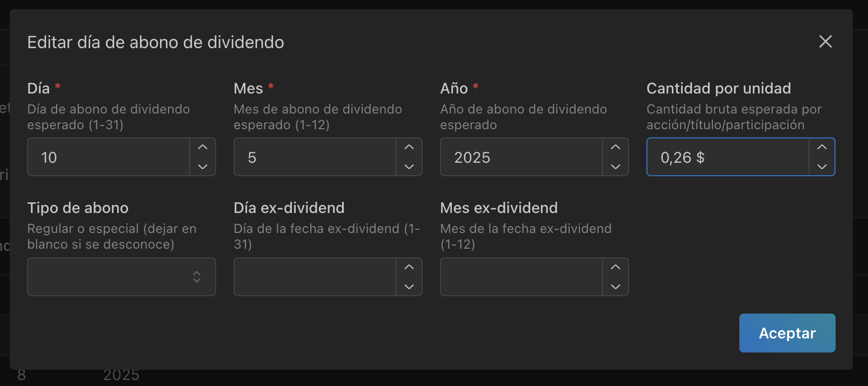Raise the Año value using up arrow
The image size is (868, 386).
coord(616,147)
